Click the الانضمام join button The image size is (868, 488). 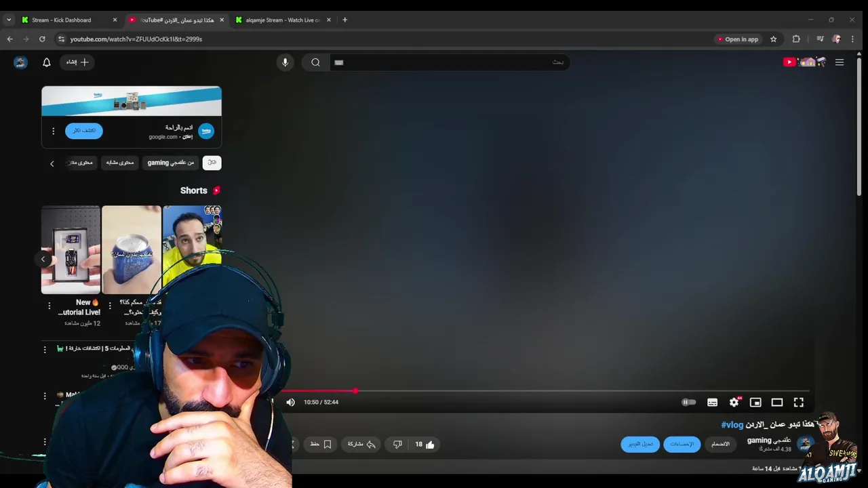[x=720, y=445]
